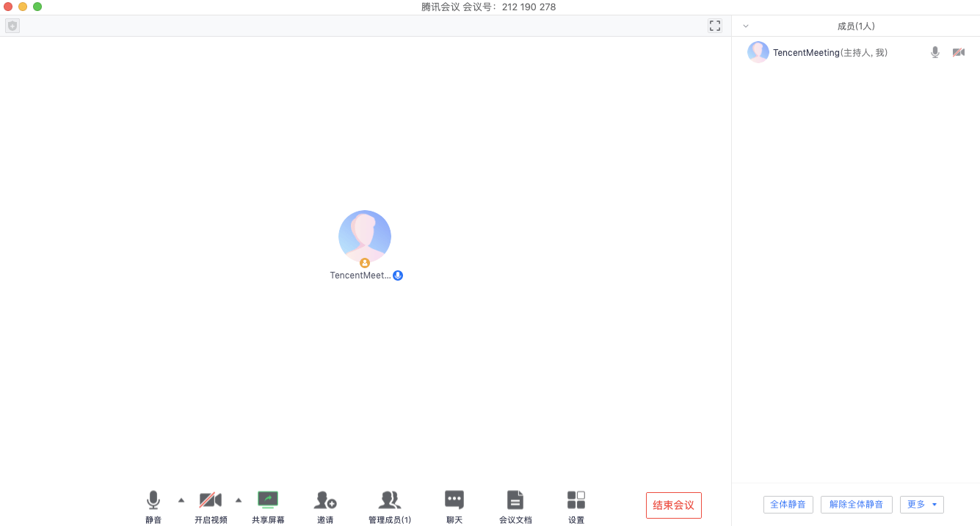Start screen sharing with 共享屏幕

[x=268, y=507]
